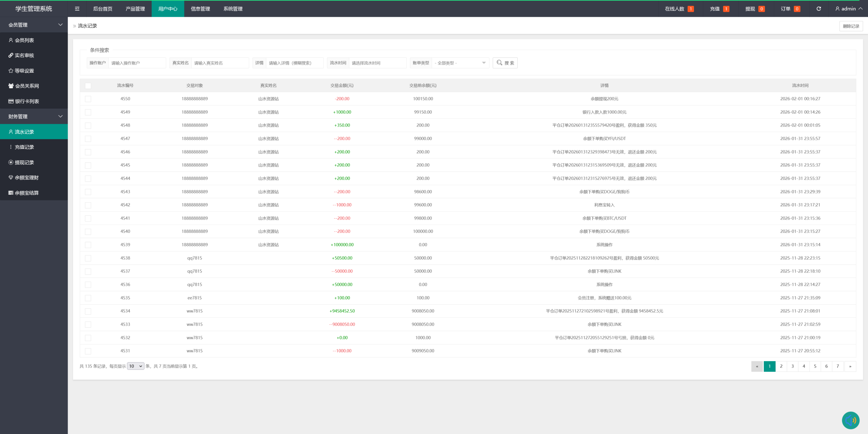This screenshot has width=868, height=434.
Task: Open 余额宝理财 in the sidebar
Action: click(x=26, y=177)
